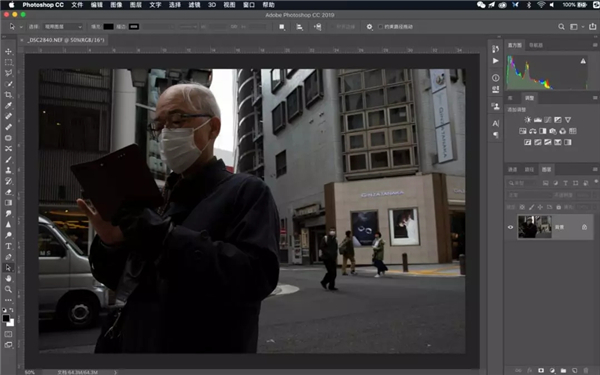Select the Lasso tool
The height and width of the screenshot is (375, 600).
[x=8, y=73]
